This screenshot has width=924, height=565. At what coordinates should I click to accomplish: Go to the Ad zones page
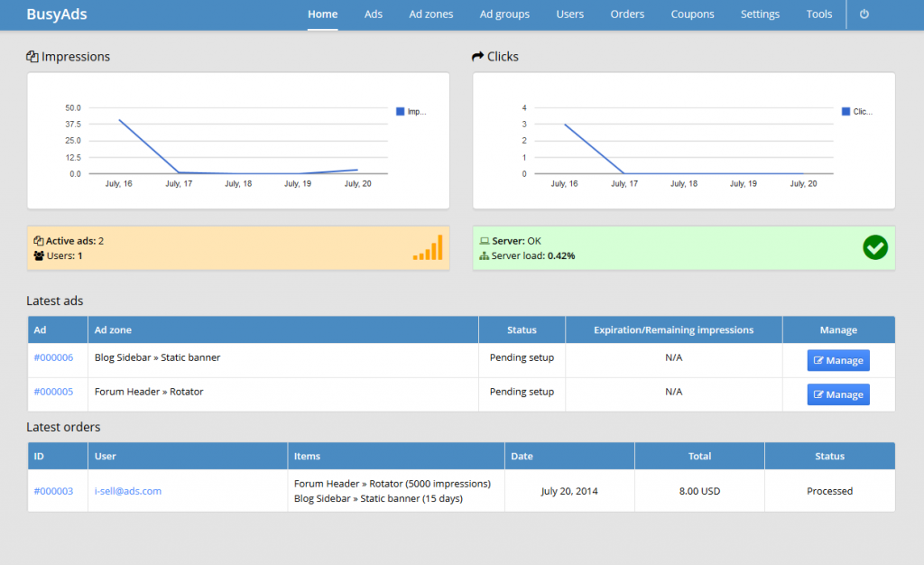pos(430,14)
